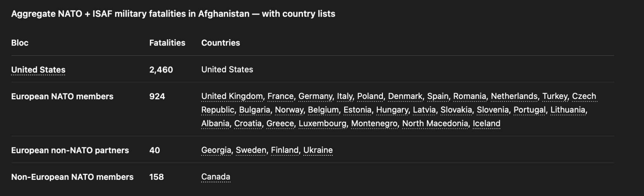Viewport: 644px width, 196px height.
Task: Click the Netherlands link
Action: [514, 96]
